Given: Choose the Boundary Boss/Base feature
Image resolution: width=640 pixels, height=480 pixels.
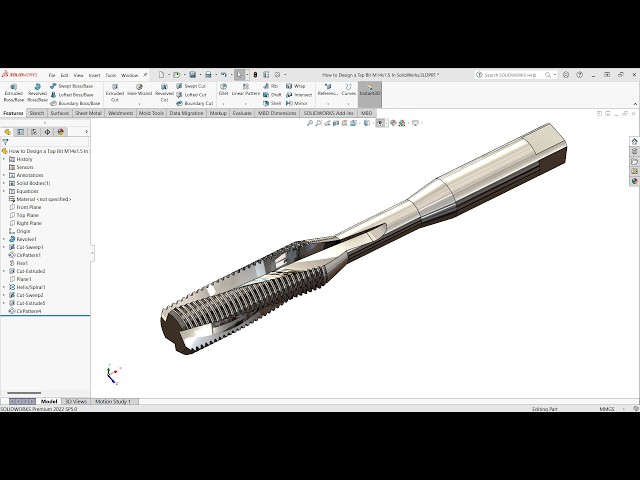Looking at the screenshot, I should (x=75, y=103).
